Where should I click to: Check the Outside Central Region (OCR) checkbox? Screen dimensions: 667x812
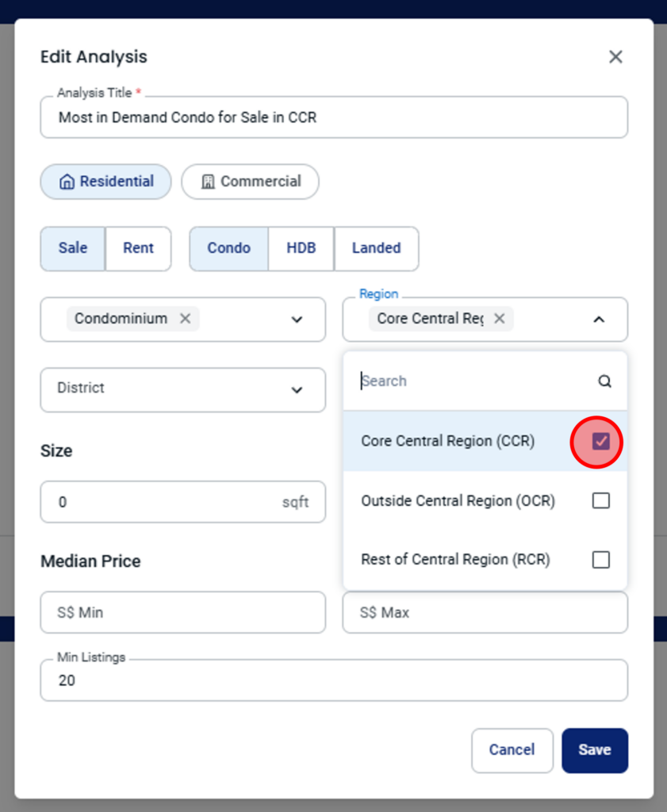coord(600,501)
